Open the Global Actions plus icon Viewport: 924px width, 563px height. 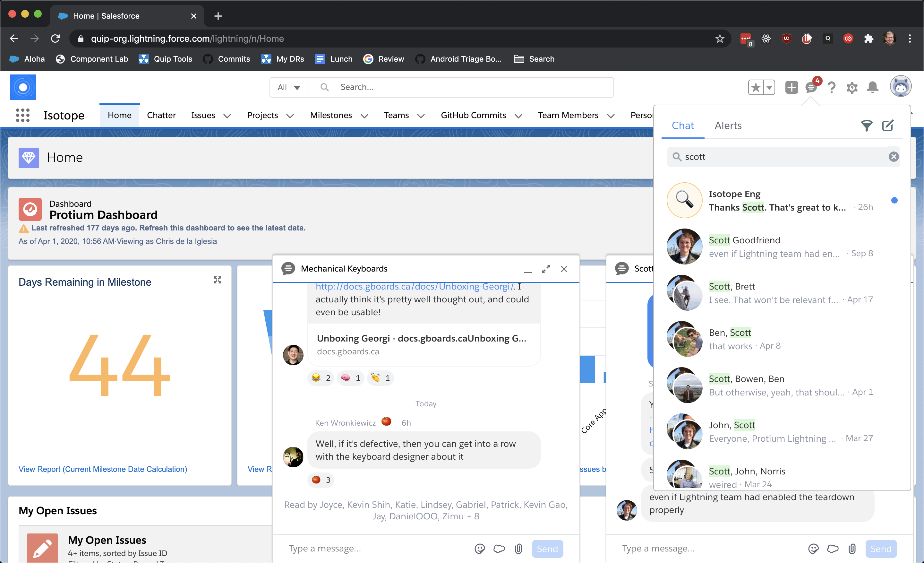click(x=791, y=87)
